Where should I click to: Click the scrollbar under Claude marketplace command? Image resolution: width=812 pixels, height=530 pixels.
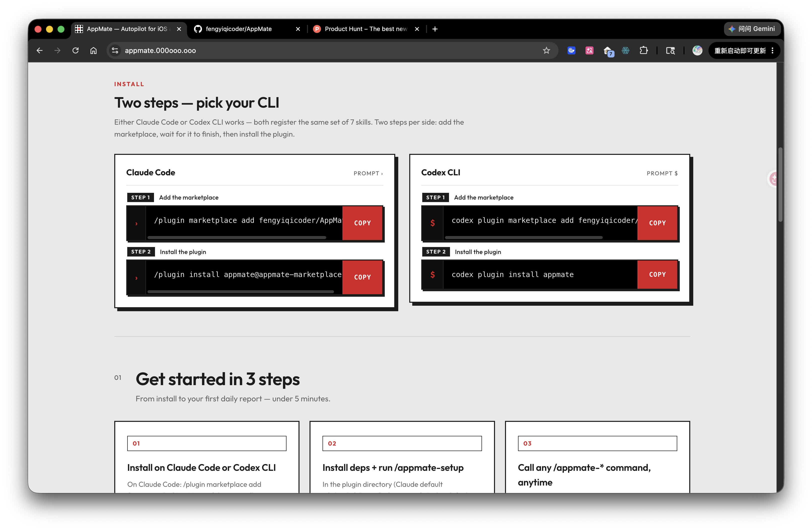coord(236,237)
